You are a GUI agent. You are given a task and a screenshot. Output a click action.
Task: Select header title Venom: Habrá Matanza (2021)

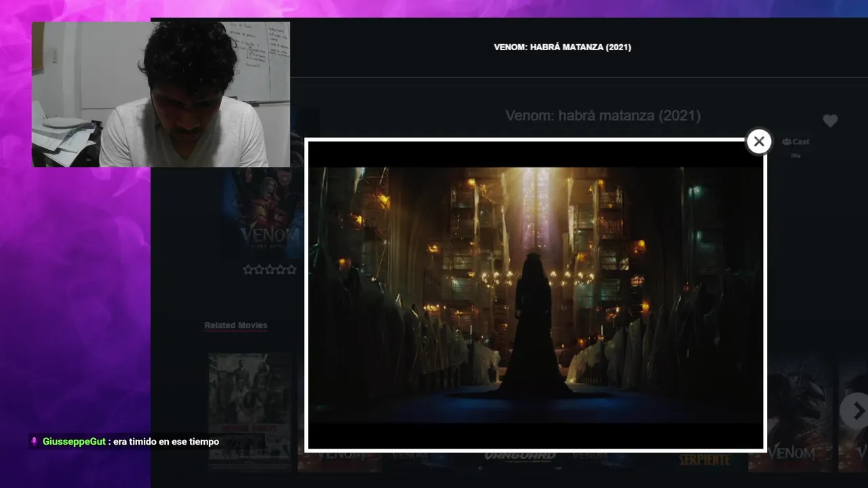562,47
